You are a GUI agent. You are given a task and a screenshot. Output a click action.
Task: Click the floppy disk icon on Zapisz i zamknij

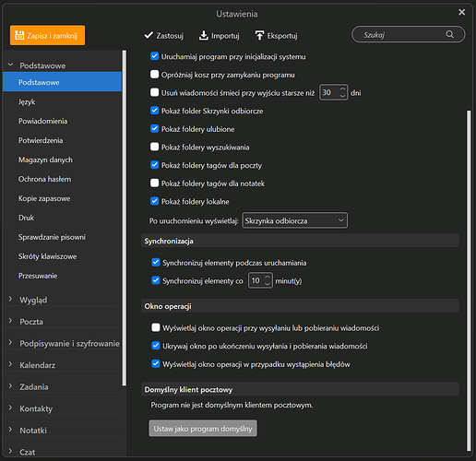(x=19, y=35)
